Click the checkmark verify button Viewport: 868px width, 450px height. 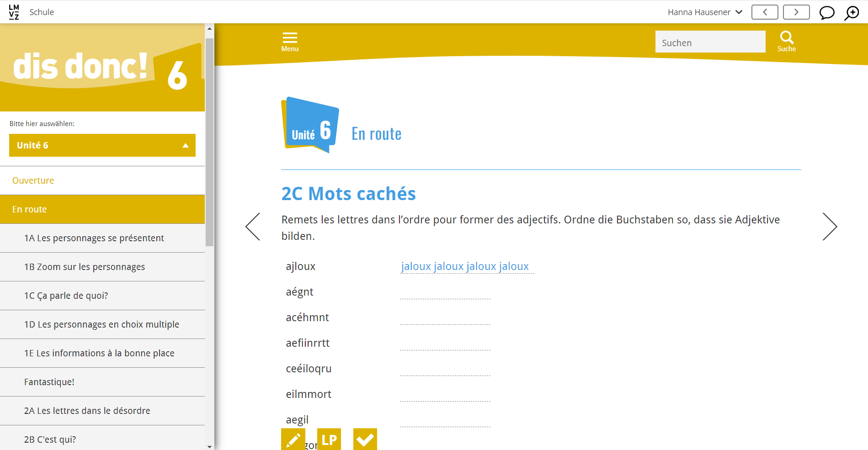365,439
